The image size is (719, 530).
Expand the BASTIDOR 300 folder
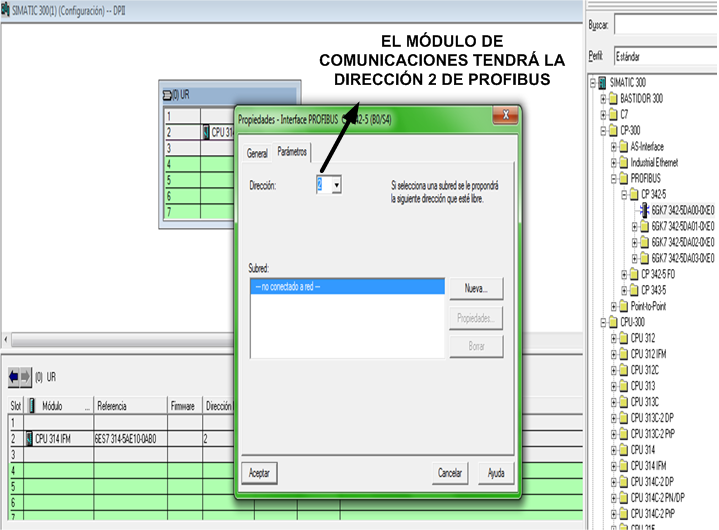point(603,99)
